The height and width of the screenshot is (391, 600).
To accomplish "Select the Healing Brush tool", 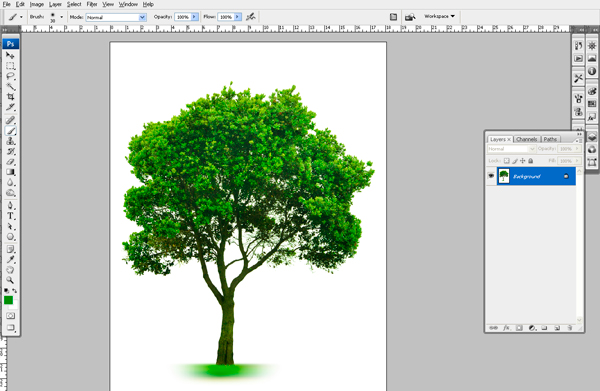I will pos(10,120).
